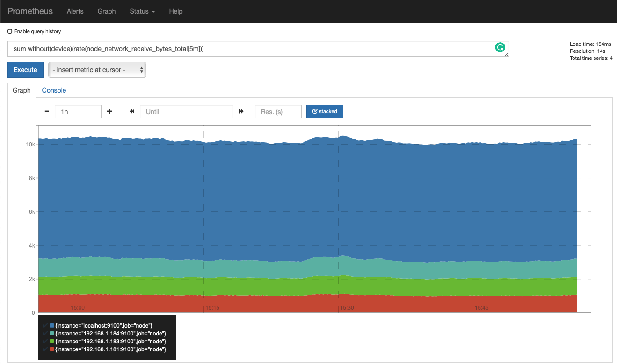
Task: Click the rewind end-time arrows
Action: click(132, 112)
